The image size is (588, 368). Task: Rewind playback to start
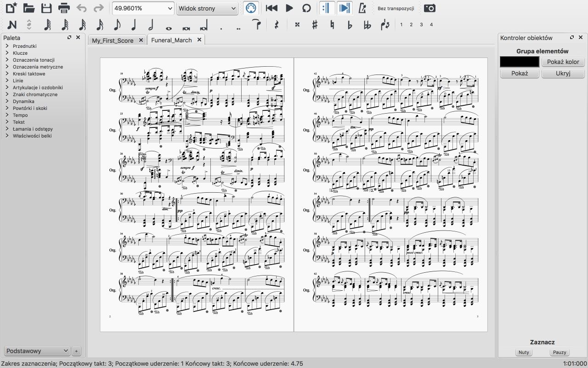click(x=271, y=8)
